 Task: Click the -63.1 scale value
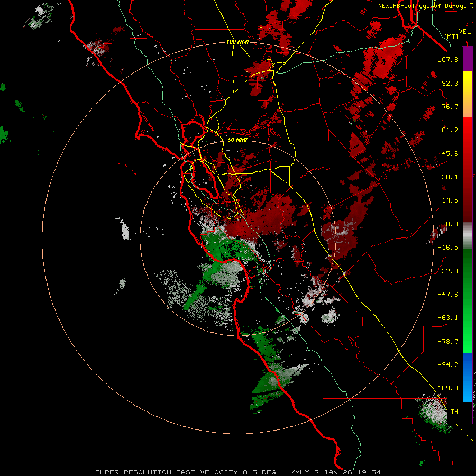[448, 318]
